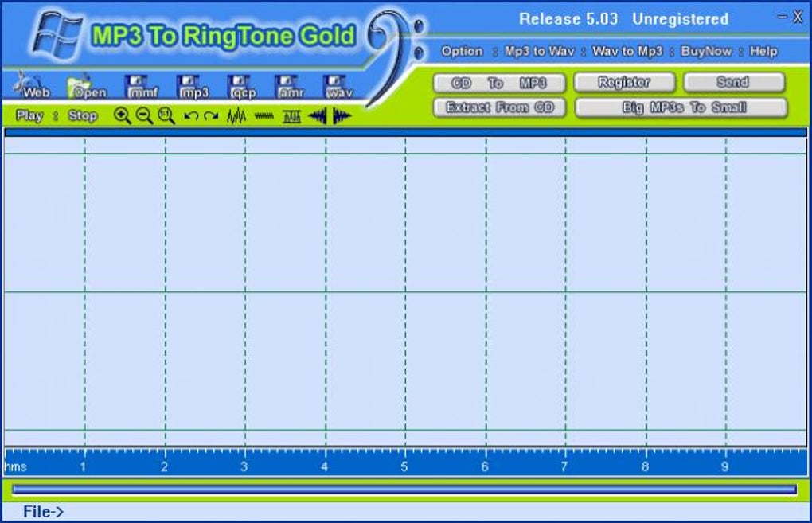Open Wav to Mp3 converter
Screen dimensions: 812x523
(627, 51)
